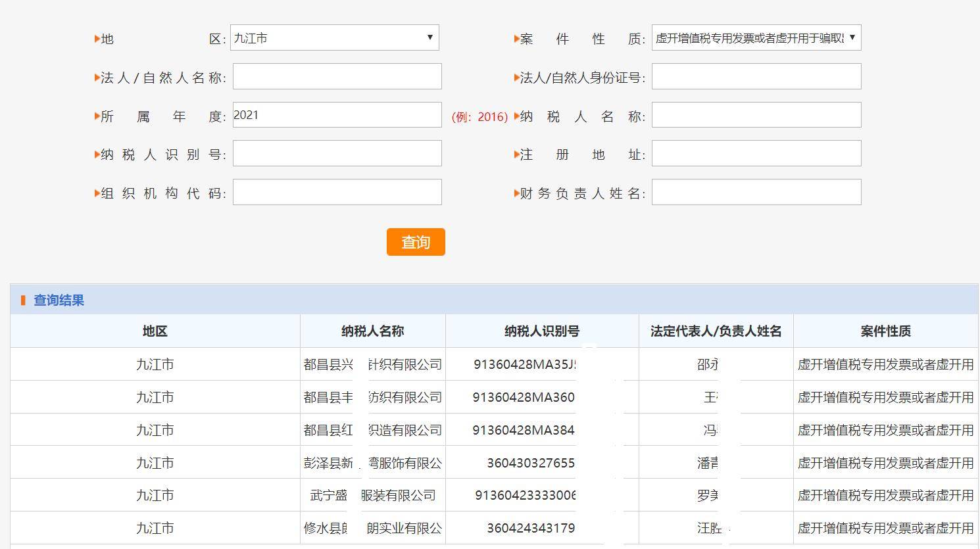Focus the 法人/自然人名称 input field
Image resolution: width=980 pixels, height=549 pixels.
[337, 76]
